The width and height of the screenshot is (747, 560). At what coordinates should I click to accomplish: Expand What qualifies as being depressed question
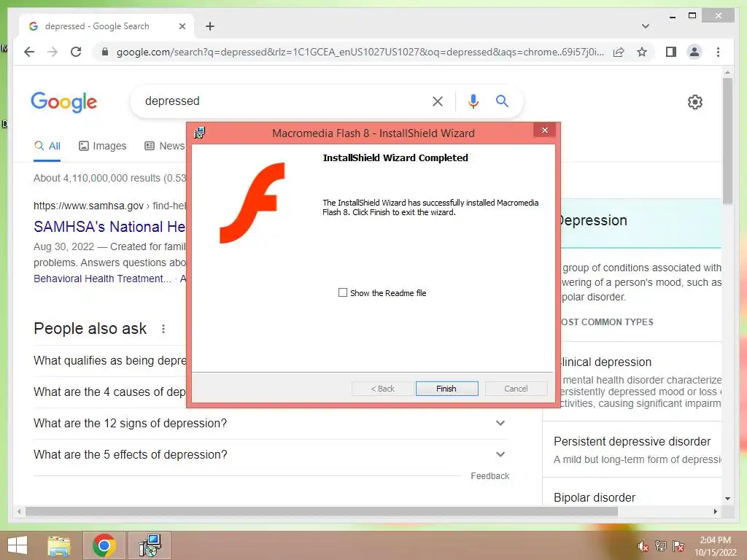click(x=109, y=360)
